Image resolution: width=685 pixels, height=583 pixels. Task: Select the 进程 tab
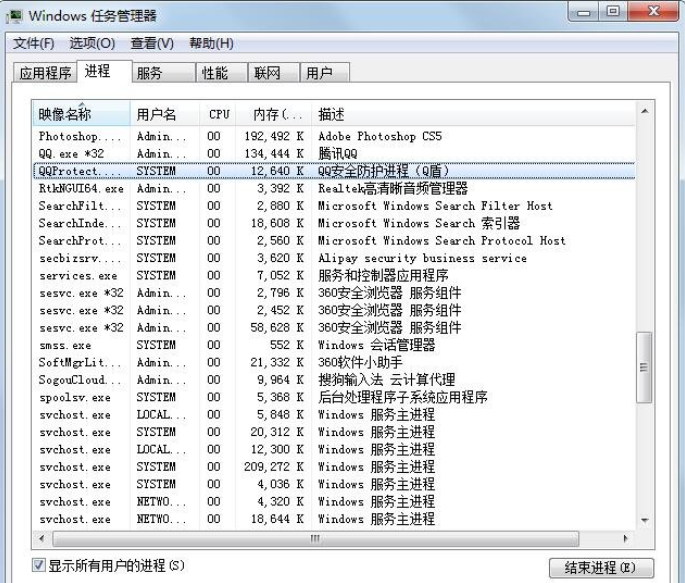[104, 71]
